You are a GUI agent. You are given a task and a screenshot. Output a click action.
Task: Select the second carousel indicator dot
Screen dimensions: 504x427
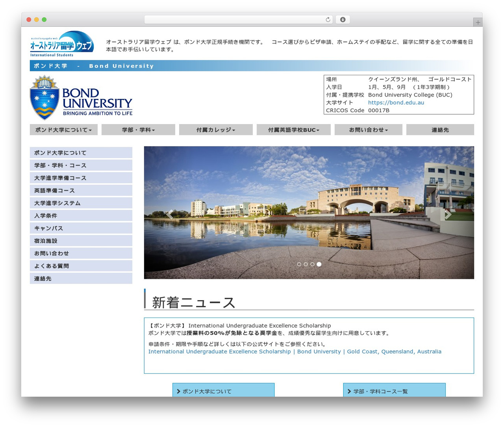(x=306, y=264)
